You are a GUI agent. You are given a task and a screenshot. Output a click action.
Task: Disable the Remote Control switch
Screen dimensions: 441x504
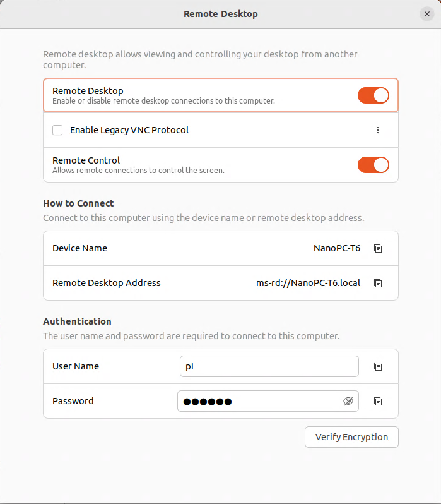[x=373, y=165]
